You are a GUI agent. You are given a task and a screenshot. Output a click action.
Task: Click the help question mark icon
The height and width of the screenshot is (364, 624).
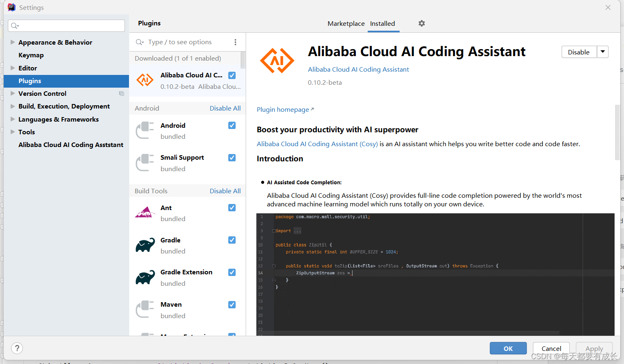17,348
